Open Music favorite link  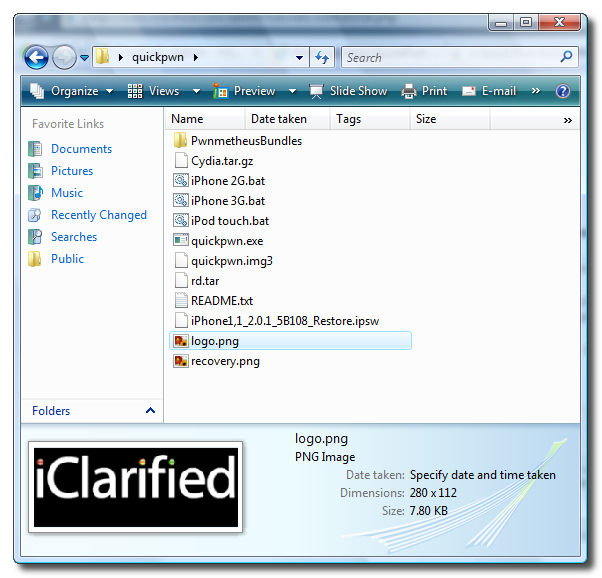coord(67,193)
